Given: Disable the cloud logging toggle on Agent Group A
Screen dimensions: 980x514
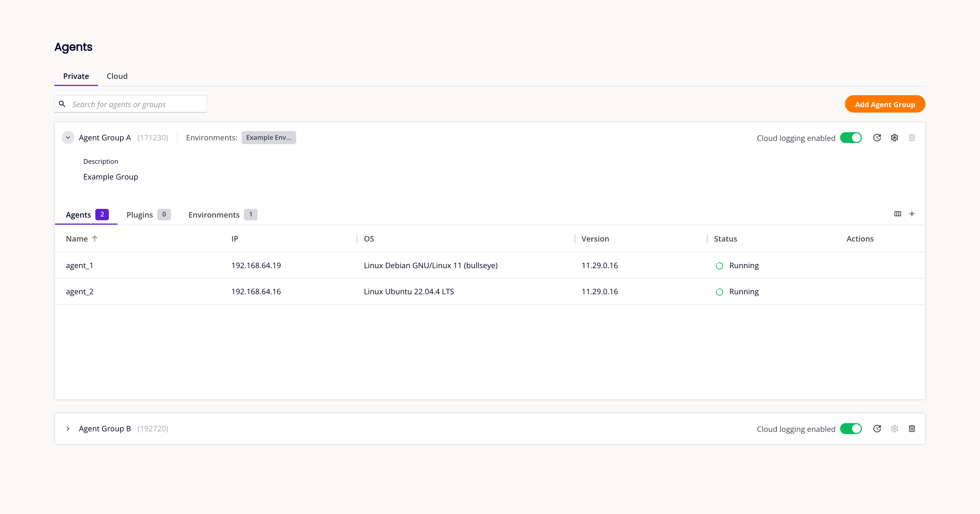Looking at the screenshot, I should 850,137.
